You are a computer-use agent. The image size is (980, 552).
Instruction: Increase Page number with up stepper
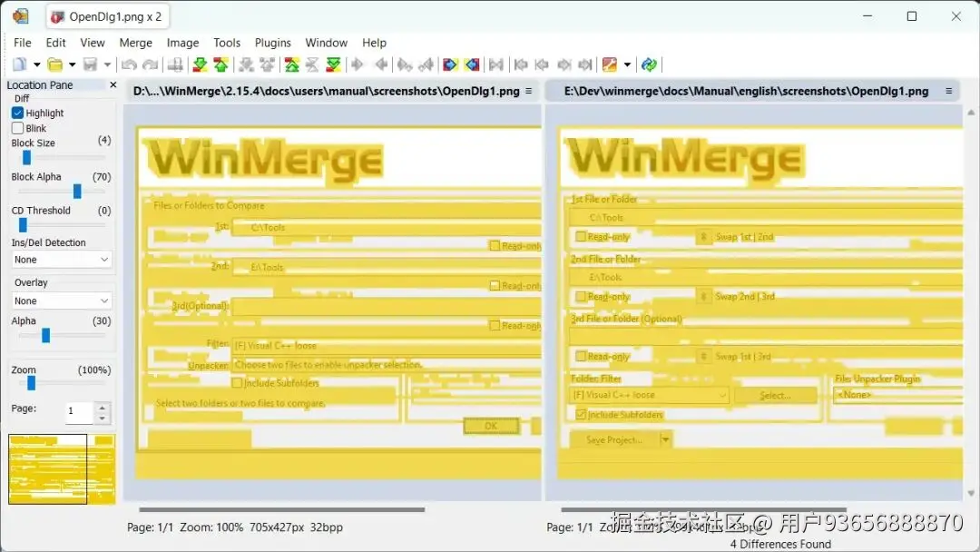103,407
